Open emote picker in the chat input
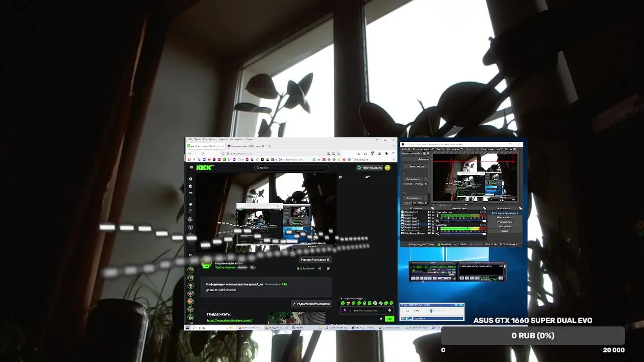This screenshot has width=644, height=362. point(389,310)
